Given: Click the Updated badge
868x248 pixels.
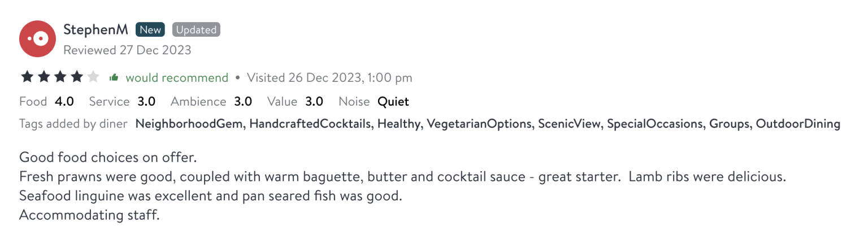Looking at the screenshot, I should [x=196, y=30].
